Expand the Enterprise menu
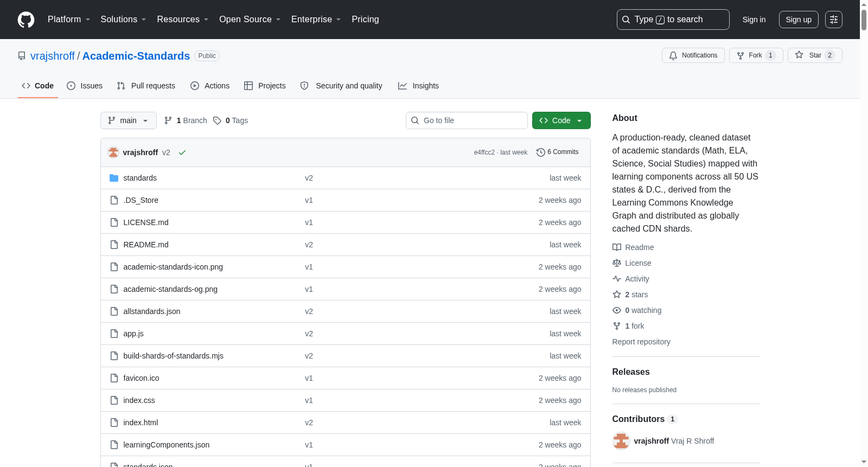This screenshot has width=868, height=467. point(316,20)
